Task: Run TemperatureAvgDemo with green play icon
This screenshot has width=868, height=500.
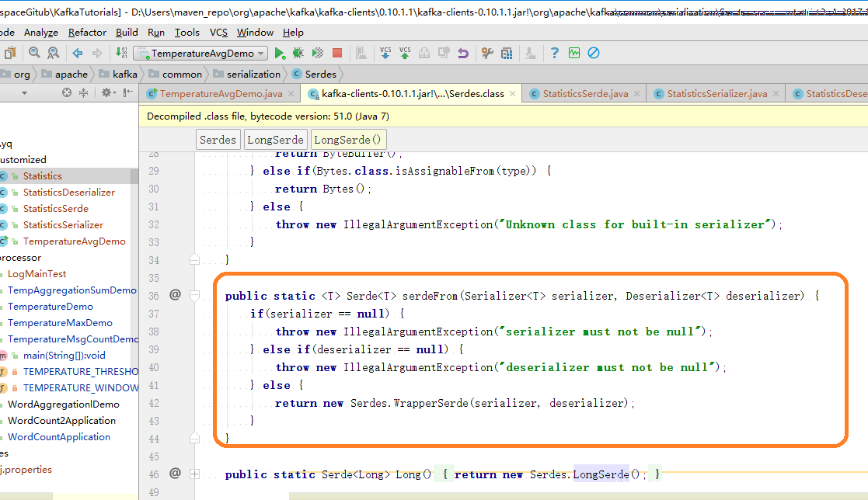Action: (x=280, y=53)
